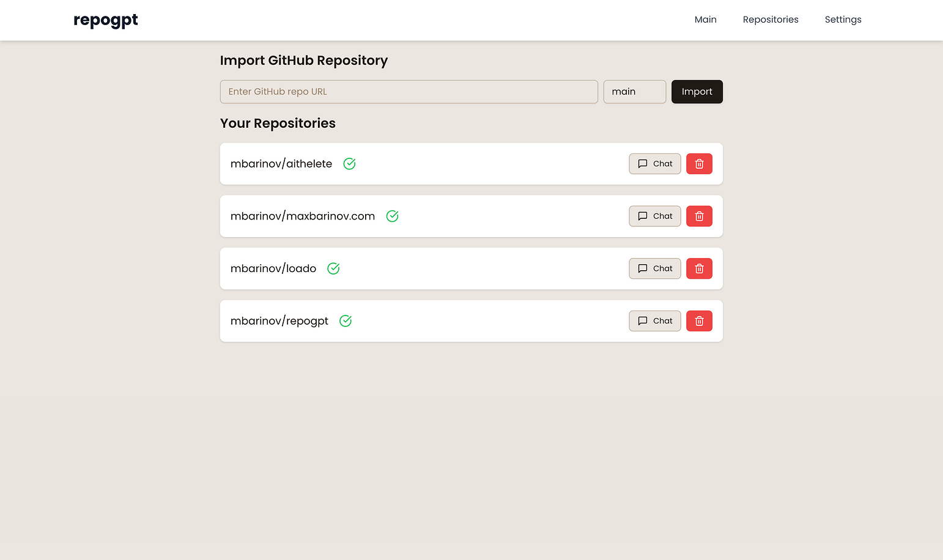Start chat with mbarinov/repogpt repo
This screenshot has height=560, width=943.
pyautogui.click(x=655, y=321)
